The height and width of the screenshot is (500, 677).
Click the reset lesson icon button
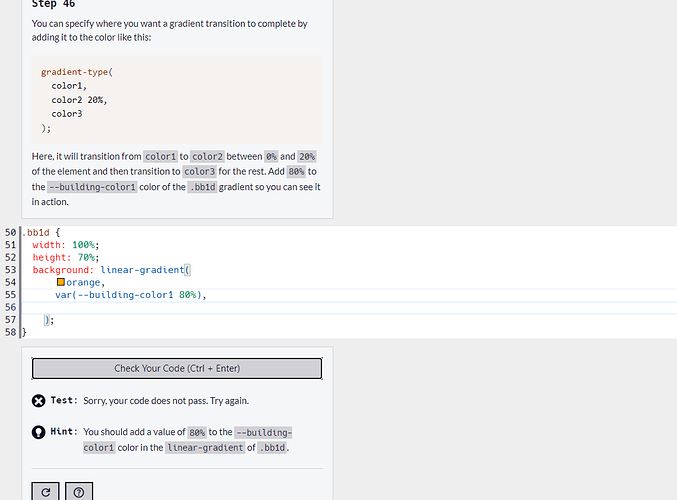(45, 492)
